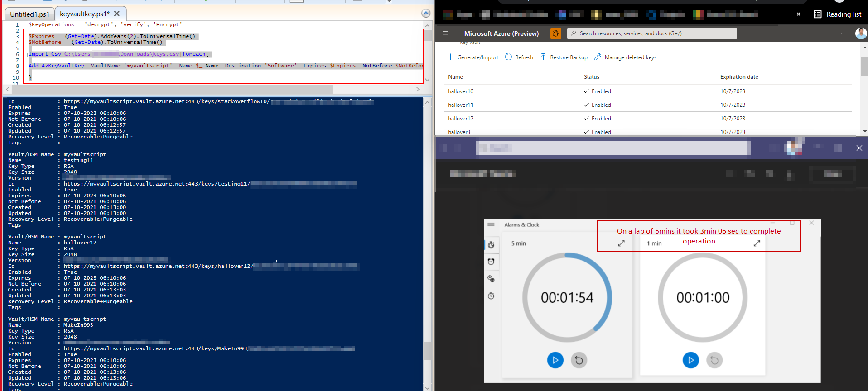Open the hallover11 key row
Image resolution: width=868 pixels, height=391 pixels.
pos(648,105)
